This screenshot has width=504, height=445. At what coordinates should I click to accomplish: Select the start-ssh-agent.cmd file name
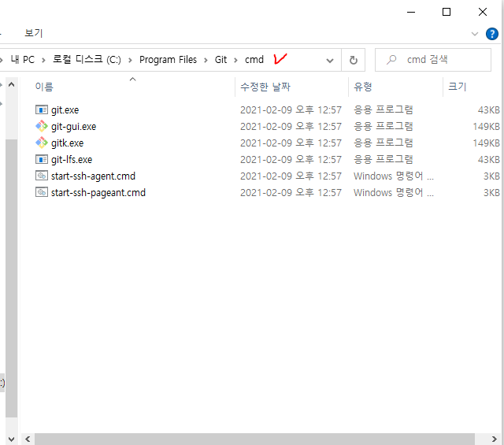point(93,176)
